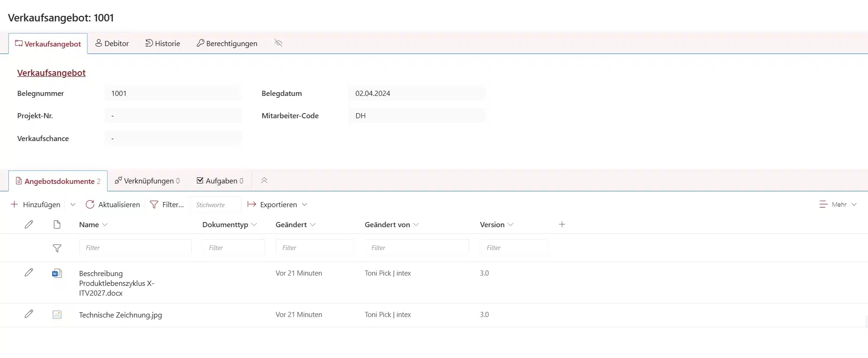Open the Word file icon in first row

[57, 273]
